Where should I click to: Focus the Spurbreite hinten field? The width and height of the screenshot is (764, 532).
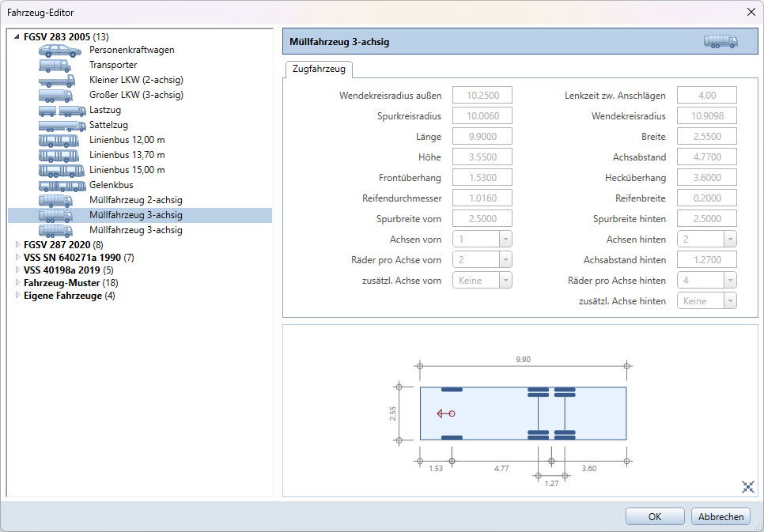707,219
